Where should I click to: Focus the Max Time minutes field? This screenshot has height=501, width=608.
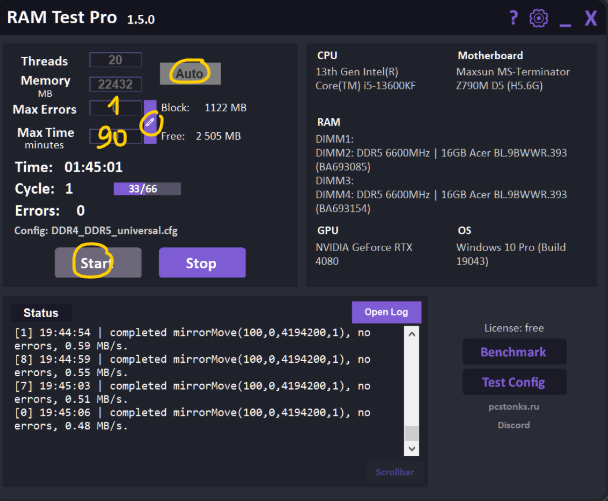116,136
